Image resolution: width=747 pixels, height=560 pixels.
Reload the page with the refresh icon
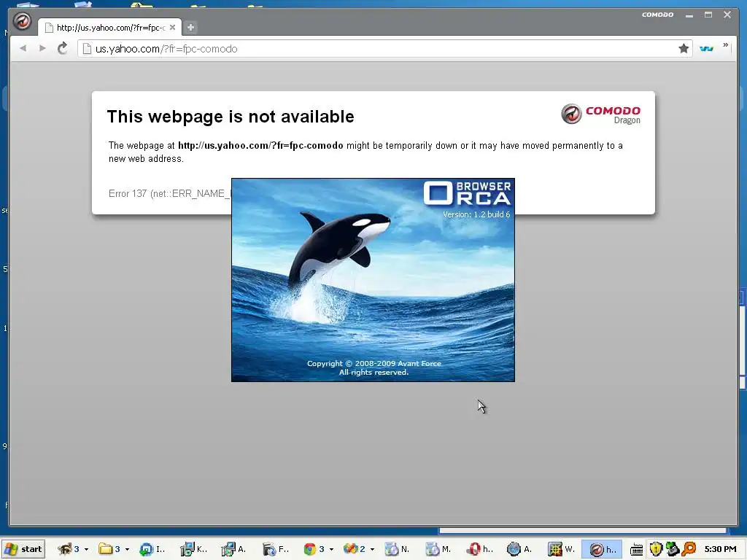(x=63, y=48)
